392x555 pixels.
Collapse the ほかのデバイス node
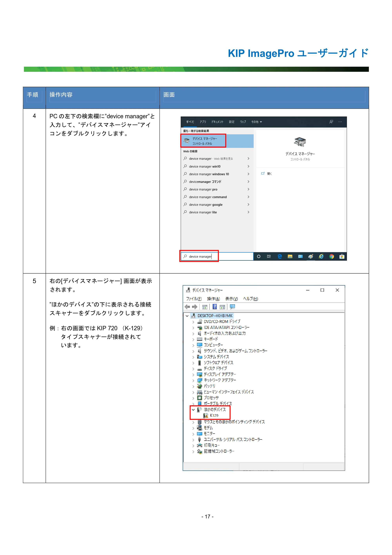(x=193, y=410)
